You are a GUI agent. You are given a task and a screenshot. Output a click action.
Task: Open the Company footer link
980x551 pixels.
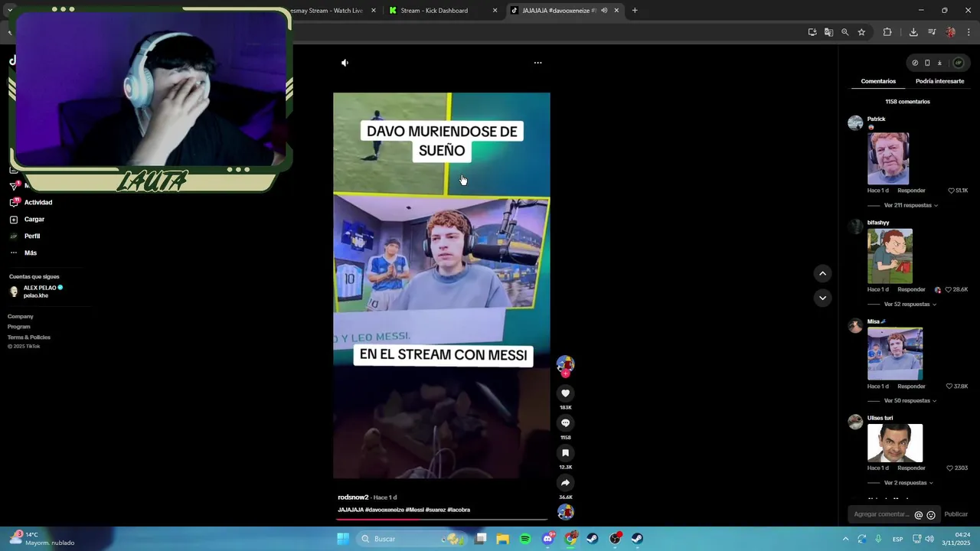21,317
